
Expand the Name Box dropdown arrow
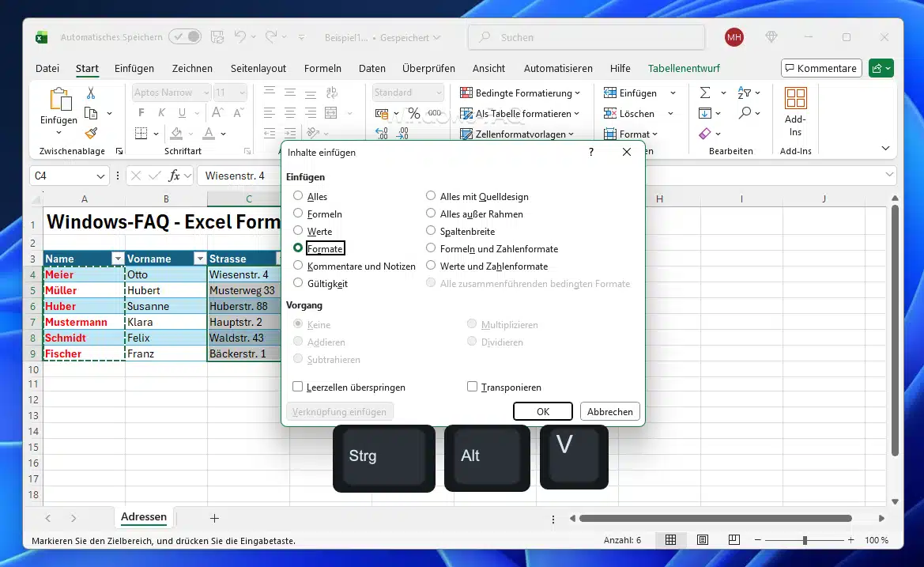(x=100, y=176)
